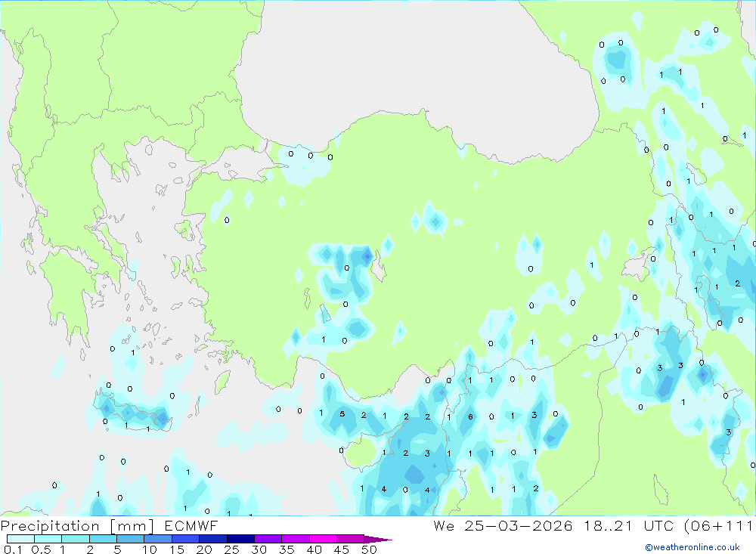Pick the 30–35 mm violet legend swatch
Viewport: 756px width, 554px height.
click(x=268, y=539)
